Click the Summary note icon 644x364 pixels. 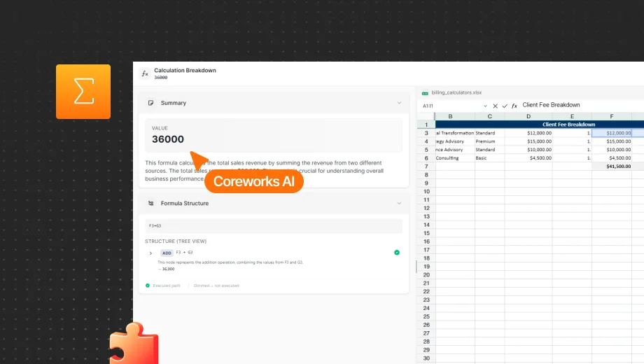click(150, 103)
